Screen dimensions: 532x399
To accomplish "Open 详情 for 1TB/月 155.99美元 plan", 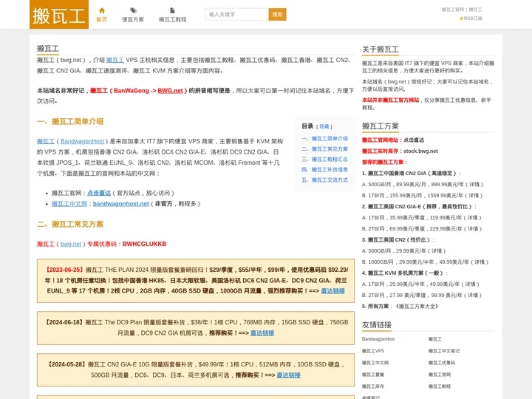I will (x=474, y=195).
